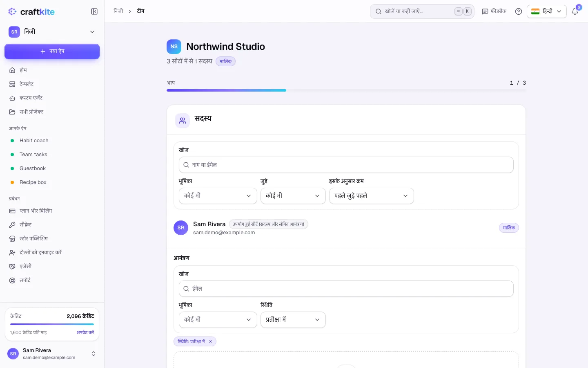This screenshot has height=368, width=588.
Task: Click the निजी breadcrumb link
Action: [x=118, y=11]
